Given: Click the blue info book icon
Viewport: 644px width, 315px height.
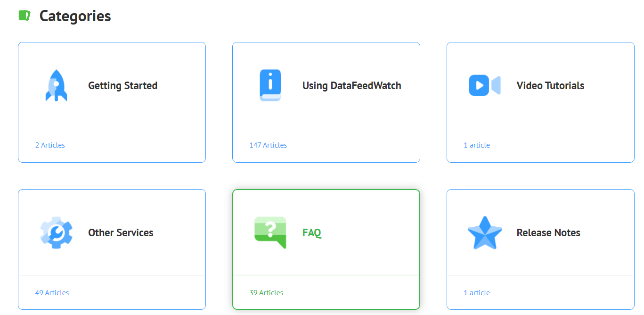Looking at the screenshot, I should 270,85.
